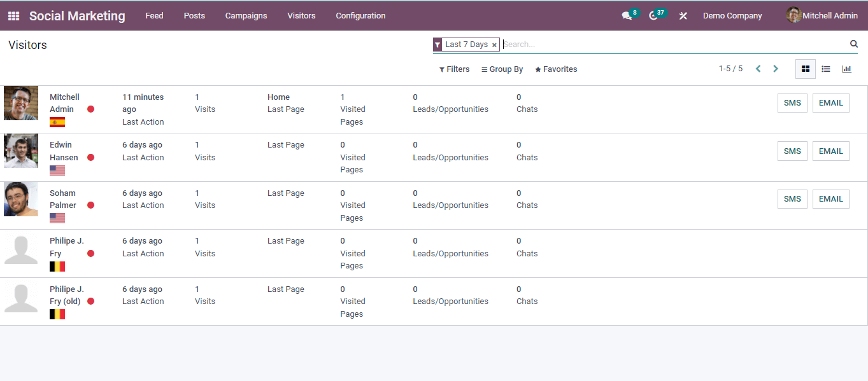Open the apps grid menu icon
The width and height of the screenshot is (868, 381).
tap(13, 16)
